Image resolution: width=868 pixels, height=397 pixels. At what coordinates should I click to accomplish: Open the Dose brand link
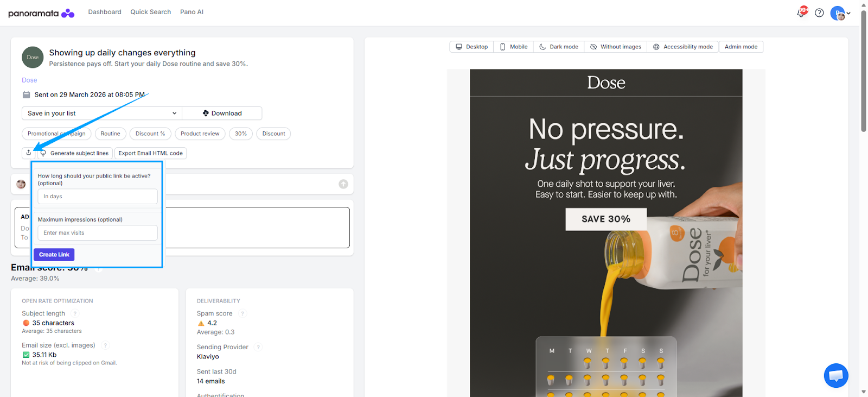coord(29,80)
